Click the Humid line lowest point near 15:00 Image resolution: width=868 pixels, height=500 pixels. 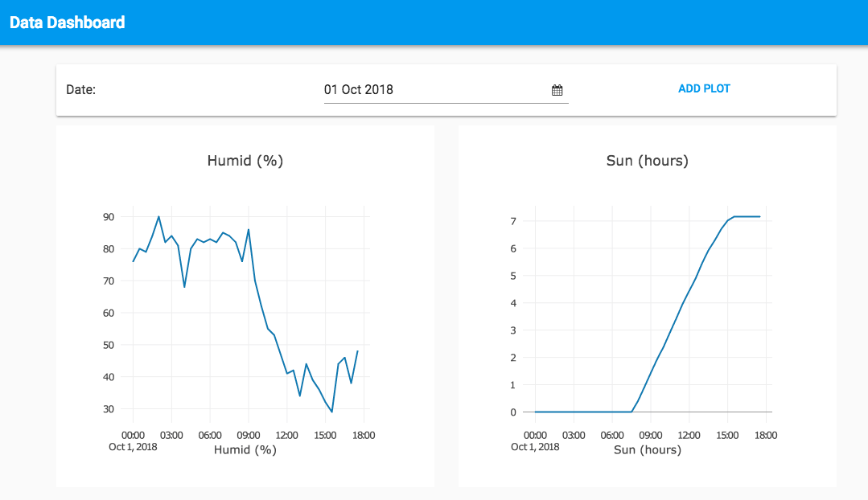click(331, 412)
